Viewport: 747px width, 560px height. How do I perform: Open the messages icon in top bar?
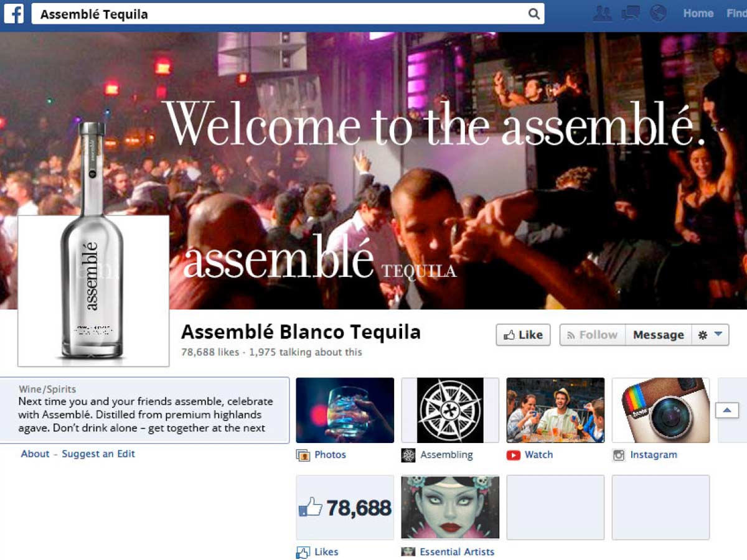630,13
